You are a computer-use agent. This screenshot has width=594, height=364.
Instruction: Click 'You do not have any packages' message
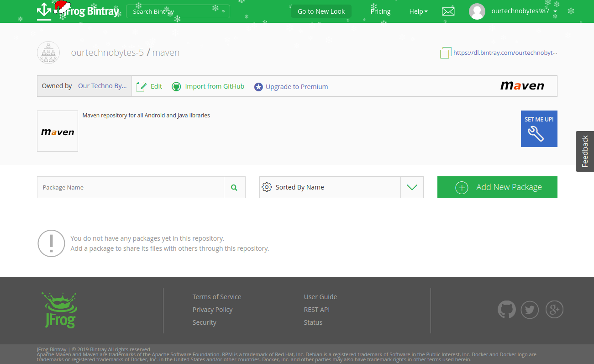147,238
